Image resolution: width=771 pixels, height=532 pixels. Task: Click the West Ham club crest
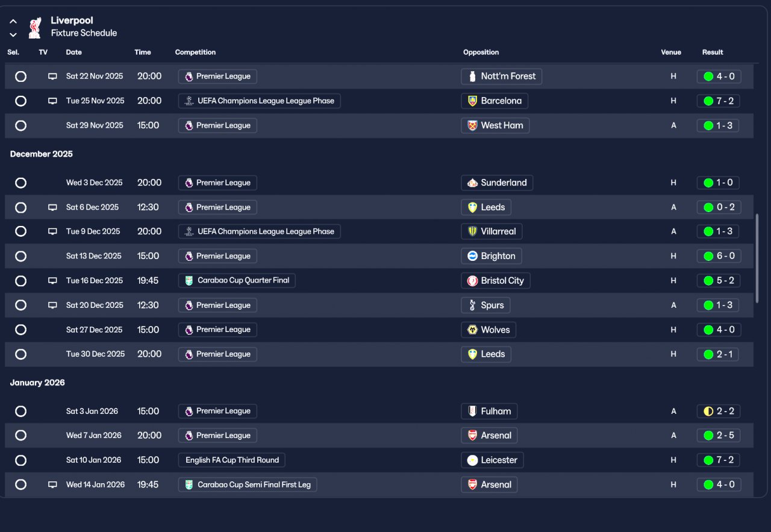[x=473, y=126]
